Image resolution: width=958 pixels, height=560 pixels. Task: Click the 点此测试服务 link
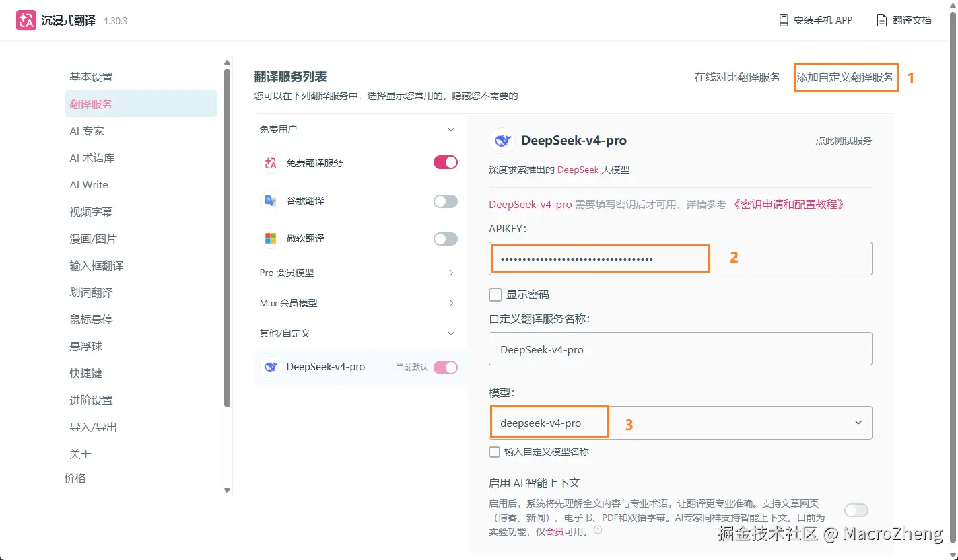point(844,141)
